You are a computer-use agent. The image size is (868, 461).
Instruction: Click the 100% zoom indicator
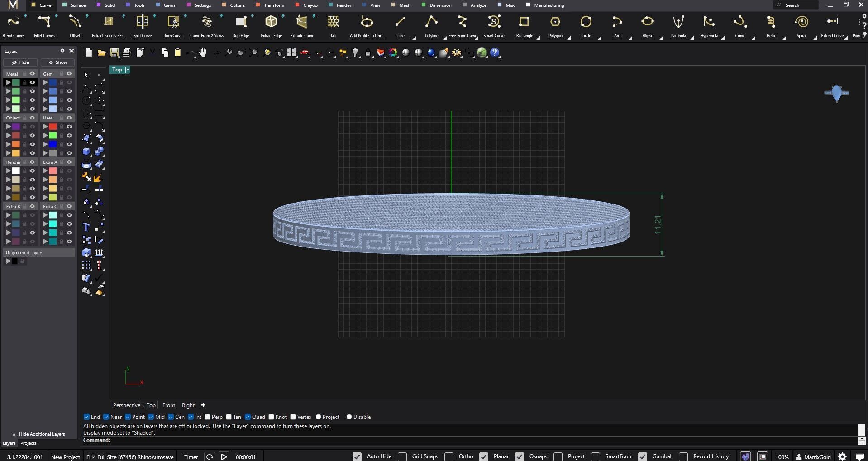click(782, 457)
